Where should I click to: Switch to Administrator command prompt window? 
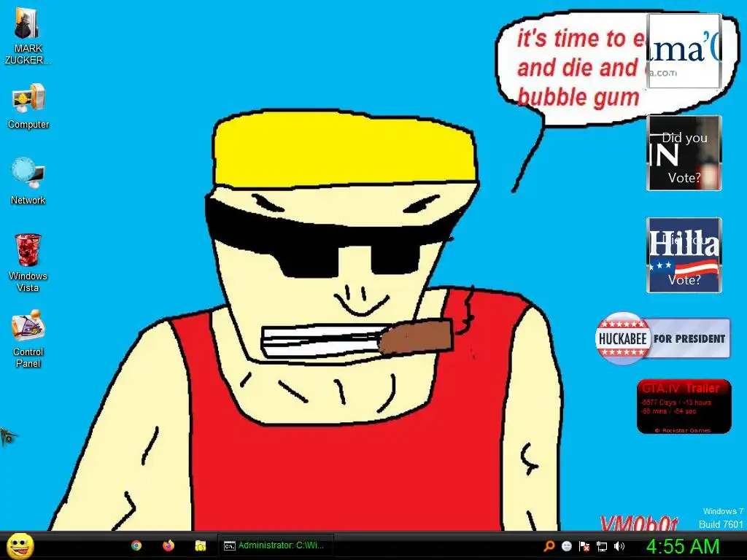point(275,545)
